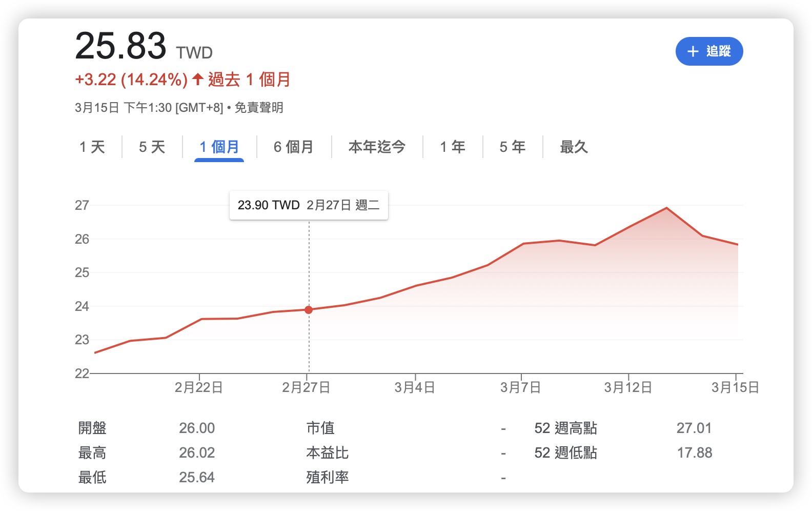Click the 本益比 label
This screenshot has height=511, width=812.
pos(328,453)
